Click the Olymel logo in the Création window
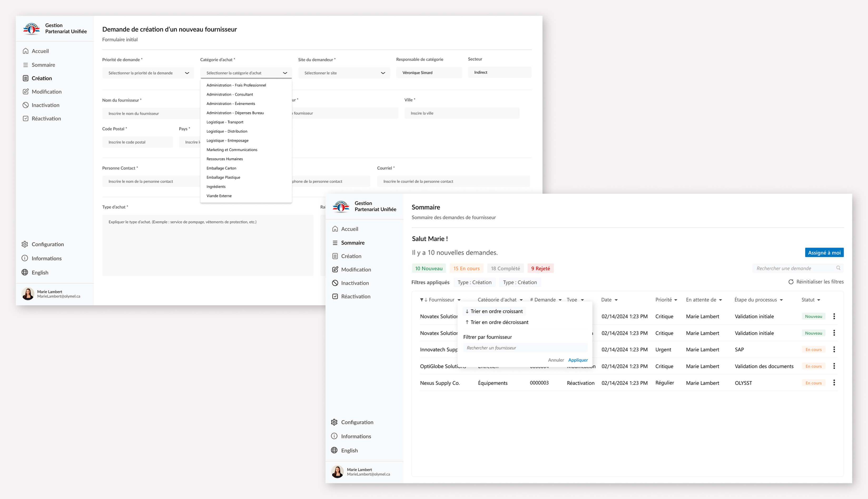The width and height of the screenshot is (868, 499). click(x=31, y=28)
